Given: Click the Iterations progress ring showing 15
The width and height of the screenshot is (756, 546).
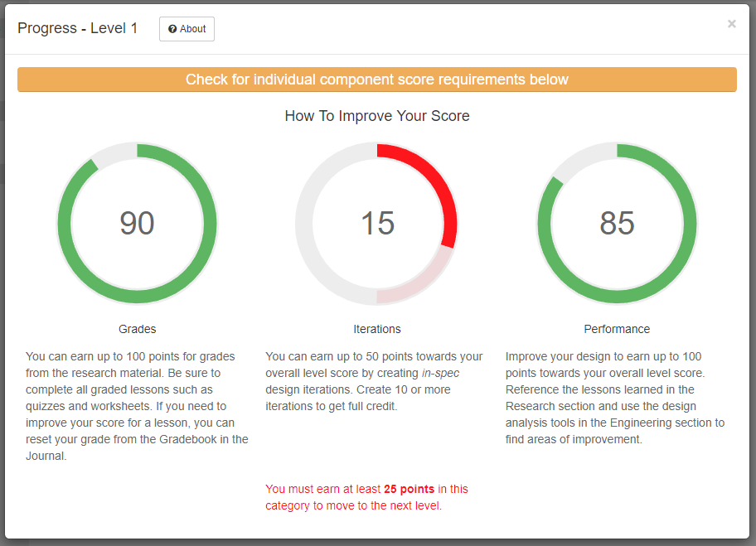Looking at the screenshot, I should click(x=377, y=223).
